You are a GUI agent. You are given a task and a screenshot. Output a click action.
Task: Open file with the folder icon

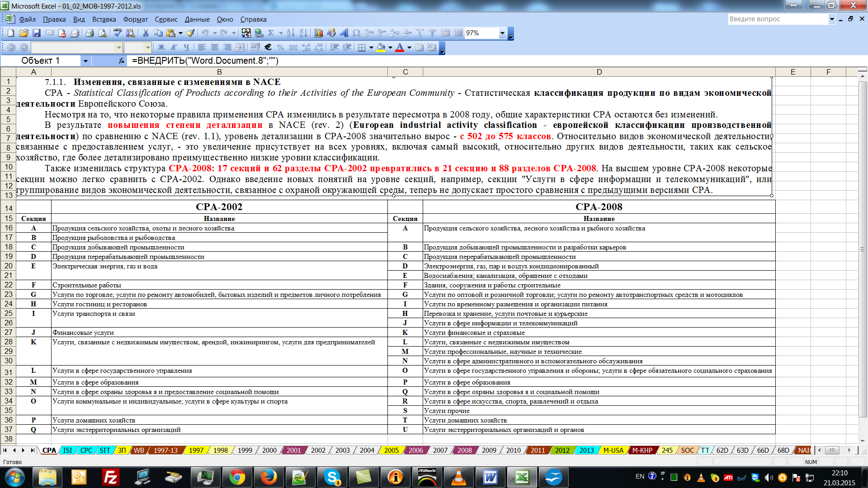point(24,33)
